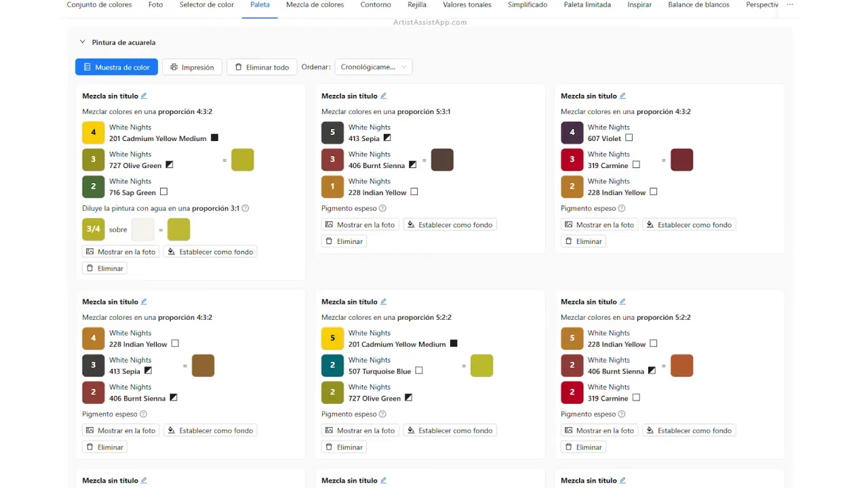Open the tab overflow menu with three dots
Screen dimensions: 868x488
click(790, 5)
